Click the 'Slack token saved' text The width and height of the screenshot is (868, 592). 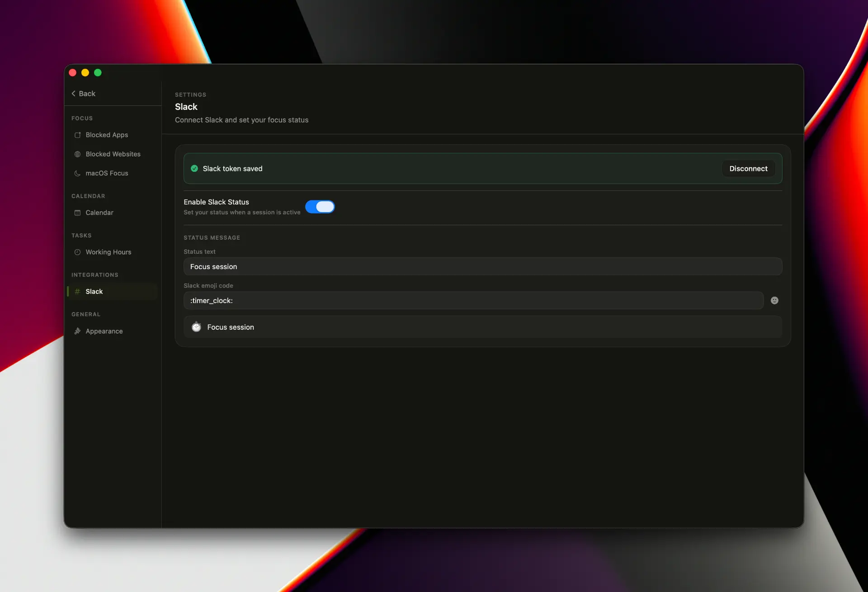[232, 169]
